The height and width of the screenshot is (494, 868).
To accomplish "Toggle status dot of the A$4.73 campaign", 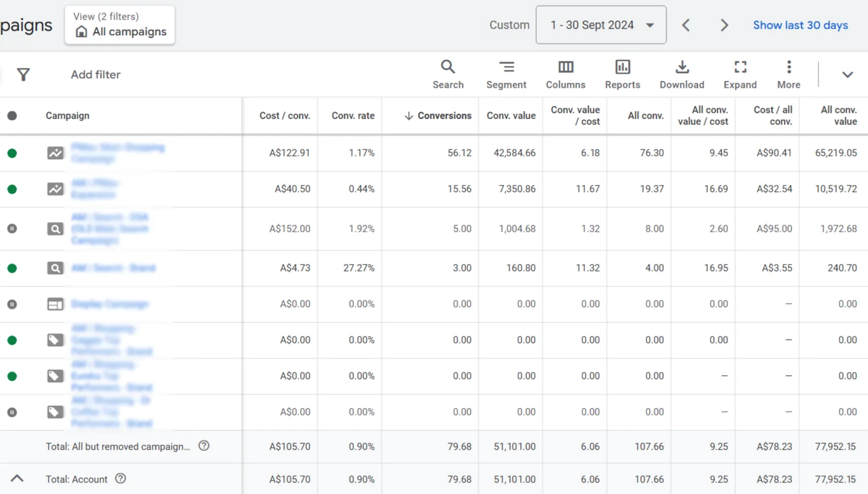I will [x=12, y=268].
